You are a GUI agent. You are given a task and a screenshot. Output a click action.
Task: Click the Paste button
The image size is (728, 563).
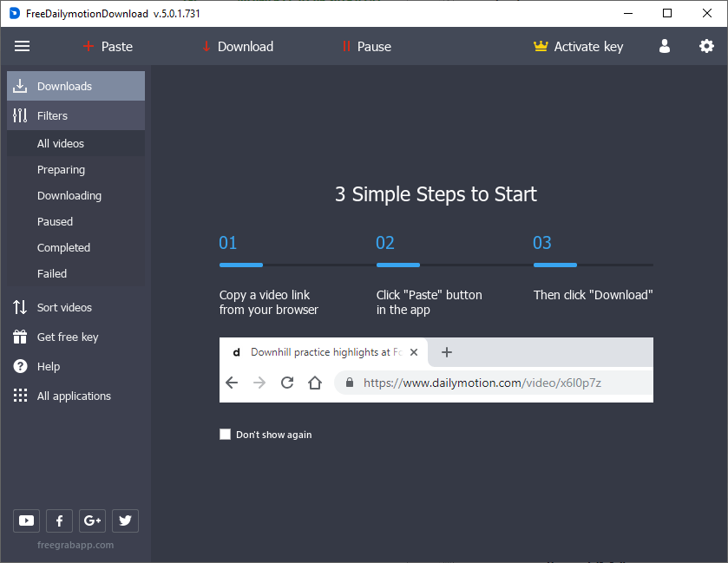[x=108, y=47]
